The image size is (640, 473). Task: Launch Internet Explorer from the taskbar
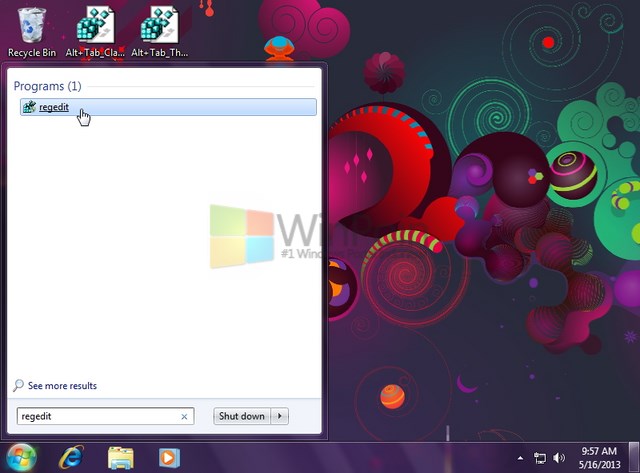point(72,457)
